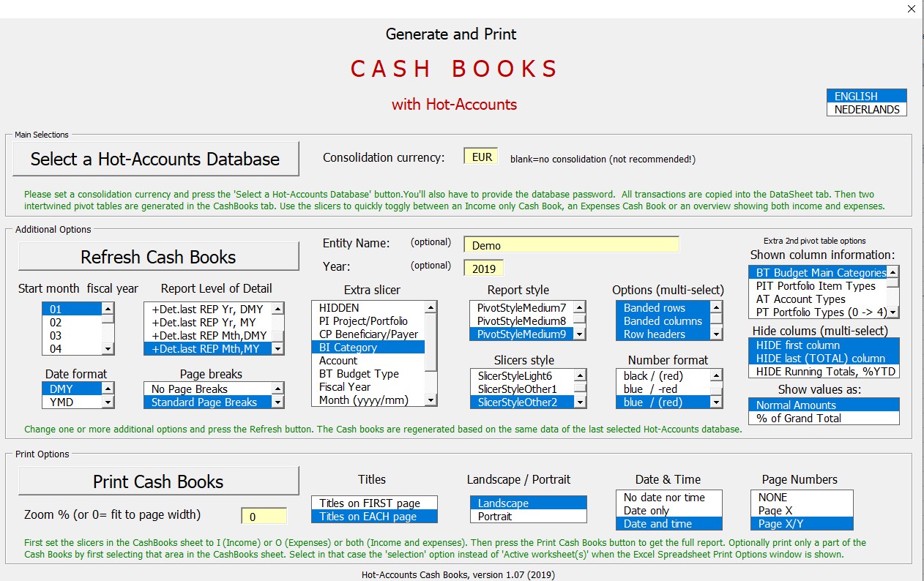Show values as % of Grand Total

(824, 419)
